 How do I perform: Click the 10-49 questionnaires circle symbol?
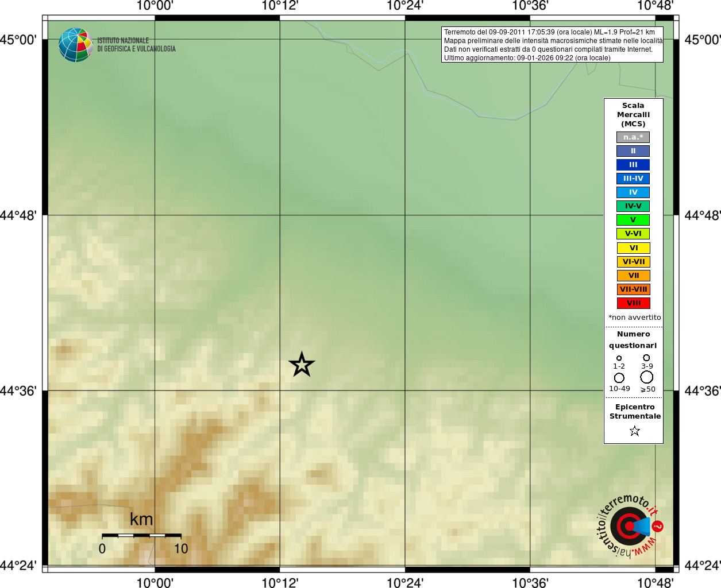(619, 378)
